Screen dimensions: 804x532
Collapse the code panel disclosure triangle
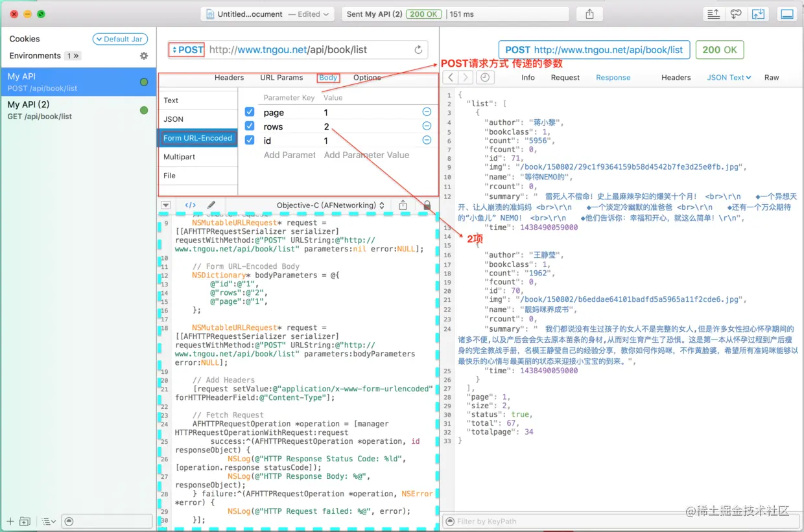[166, 205]
